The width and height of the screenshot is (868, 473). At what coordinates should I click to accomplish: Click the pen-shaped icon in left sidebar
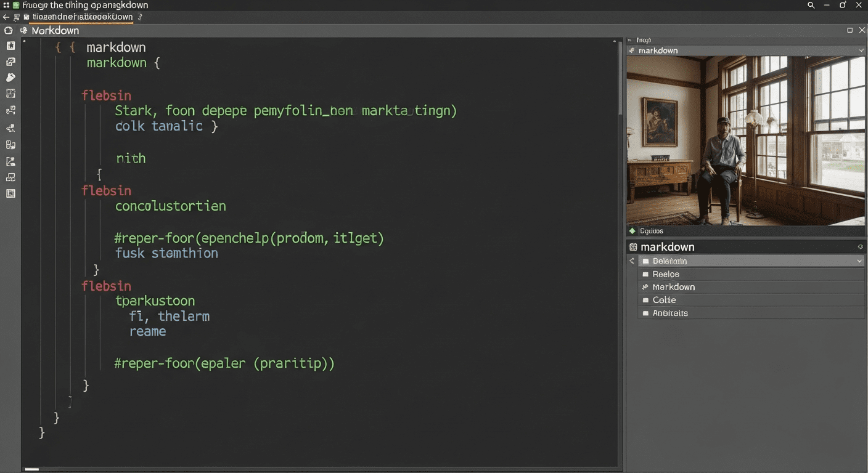tap(10, 78)
